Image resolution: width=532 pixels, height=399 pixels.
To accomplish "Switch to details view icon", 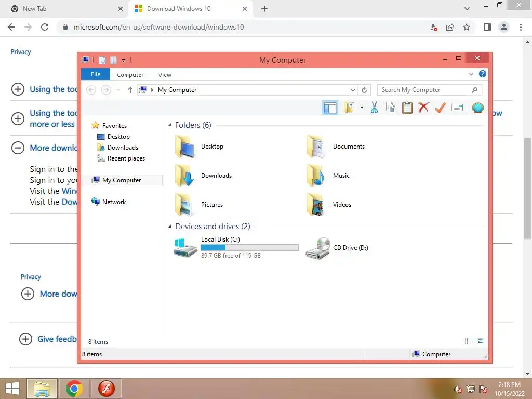I will tap(469, 341).
